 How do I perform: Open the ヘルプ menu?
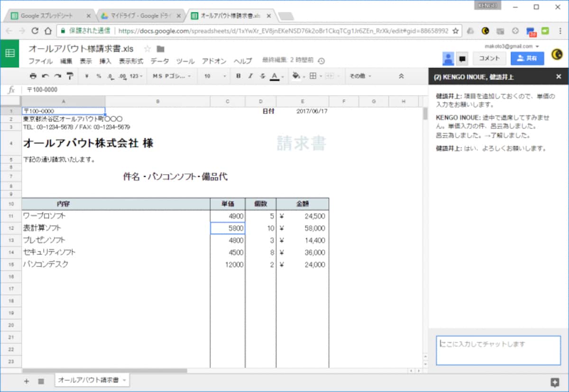pyautogui.click(x=243, y=61)
